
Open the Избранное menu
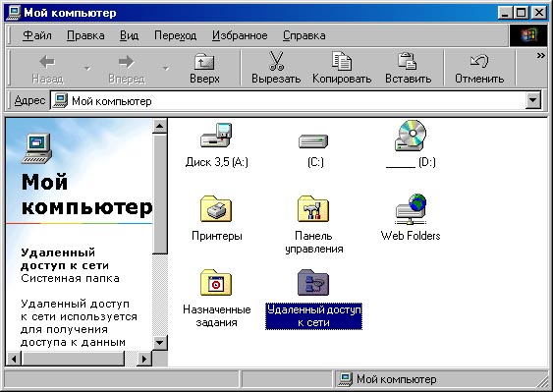tap(240, 35)
